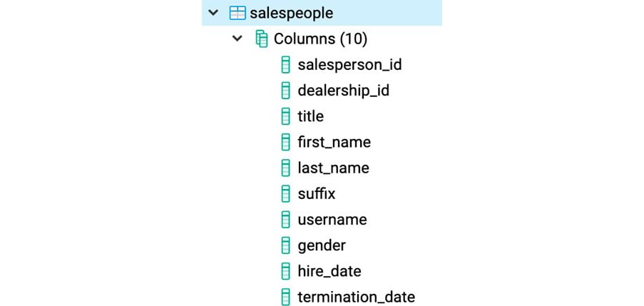The image size is (644, 306).
Task: Select the salespeople table label
Action: point(291,13)
